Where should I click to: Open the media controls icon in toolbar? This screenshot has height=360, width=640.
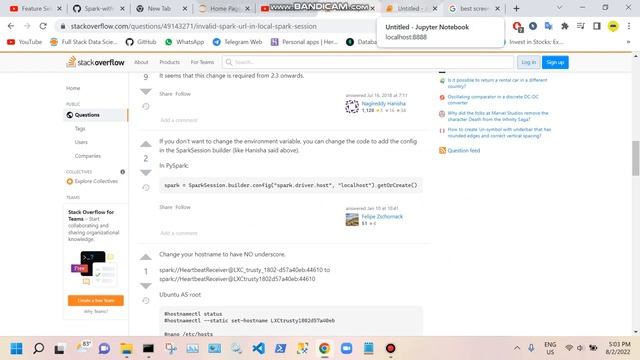pyautogui.click(x=580, y=26)
